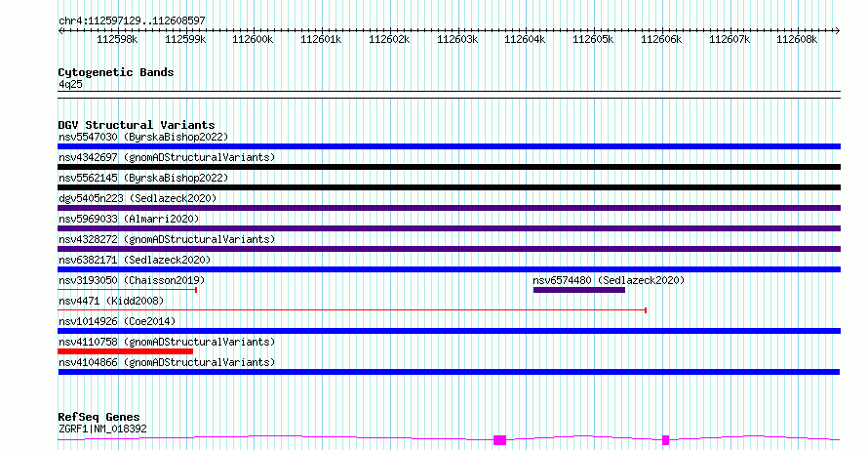Click the right arrowhead of the ruler
Viewport: 868px width, 450px height.
click(x=838, y=30)
